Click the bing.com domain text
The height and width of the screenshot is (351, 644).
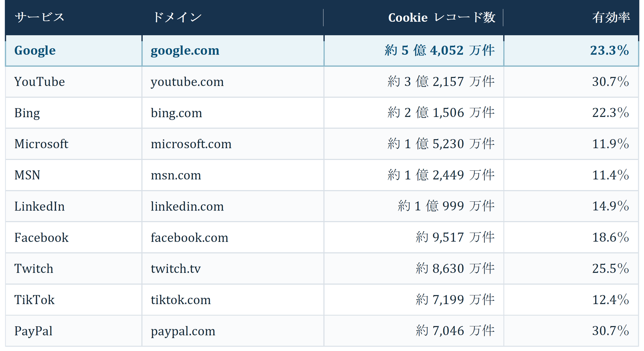[176, 113]
